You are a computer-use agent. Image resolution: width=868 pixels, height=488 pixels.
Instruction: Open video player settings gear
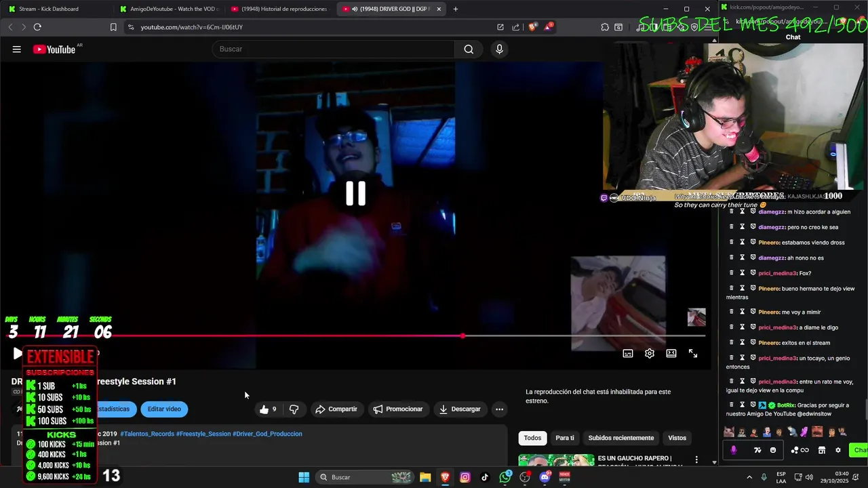pos(650,353)
